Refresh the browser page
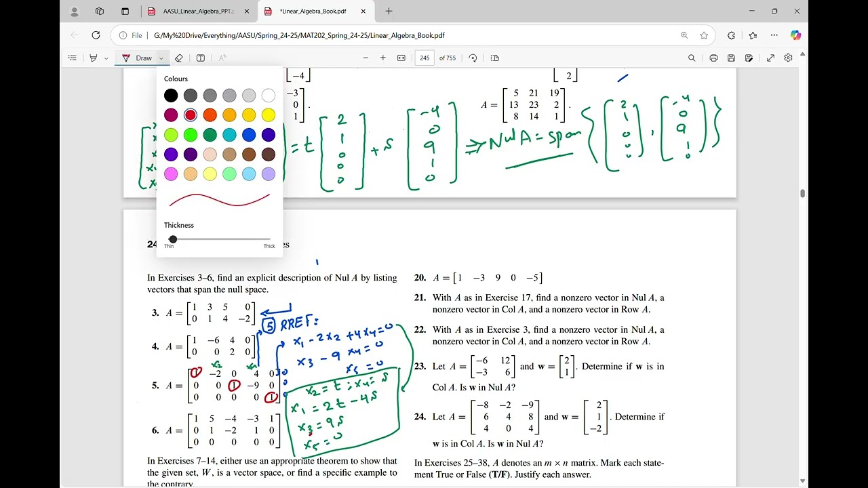This screenshot has height=488, width=868. pyautogui.click(x=96, y=35)
